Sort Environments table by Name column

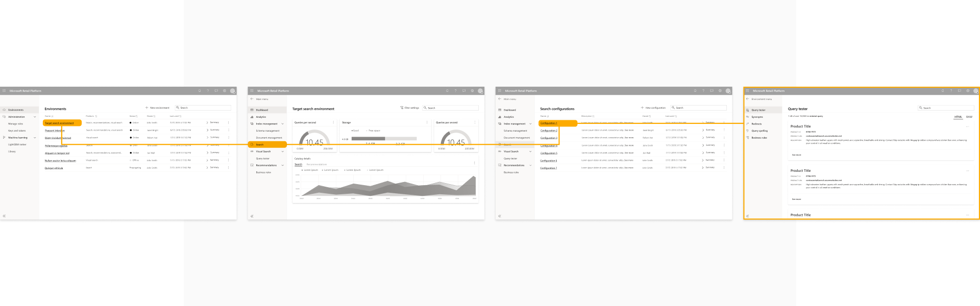pos(49,116)
